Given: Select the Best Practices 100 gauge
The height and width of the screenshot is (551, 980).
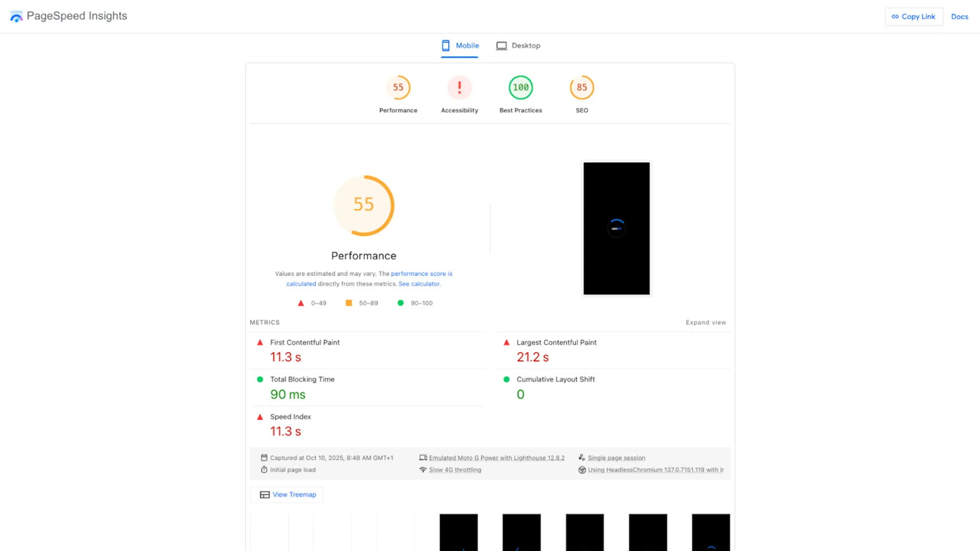Looking at the screenshot, I should pyautogui.click(x=521, y=88).
